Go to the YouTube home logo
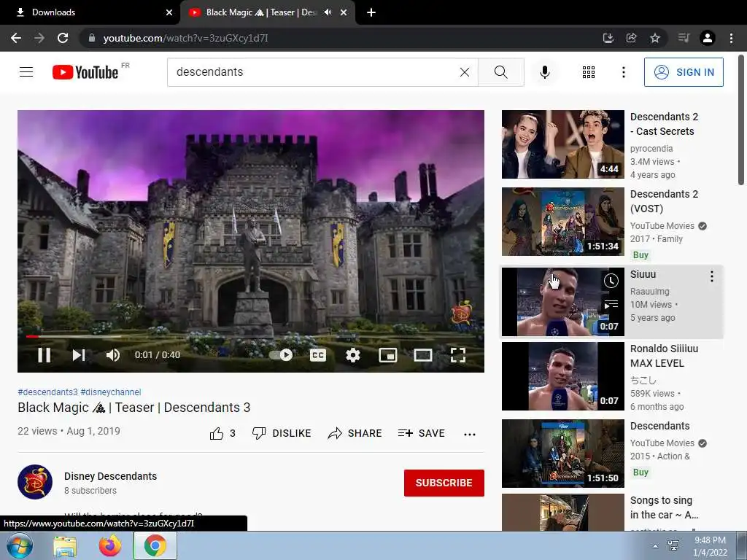The width and height of the screenshot is (747, 560). [x=85, y=72]
